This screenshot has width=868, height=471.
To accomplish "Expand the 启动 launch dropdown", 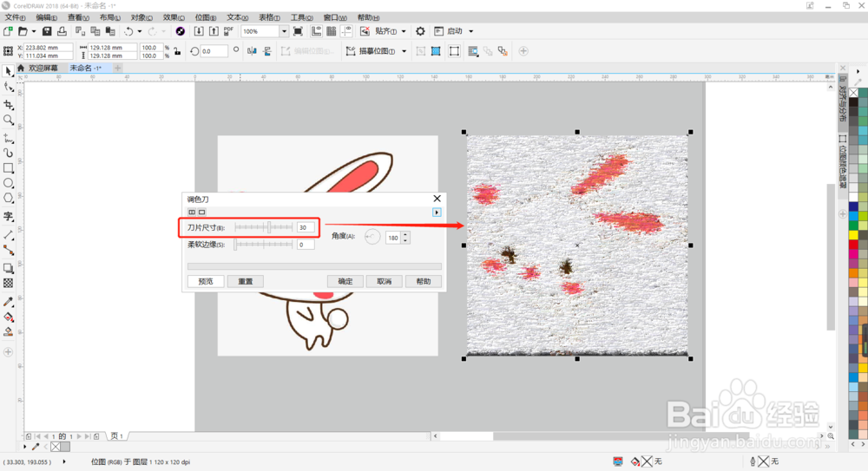I will (x=471, y=31).
